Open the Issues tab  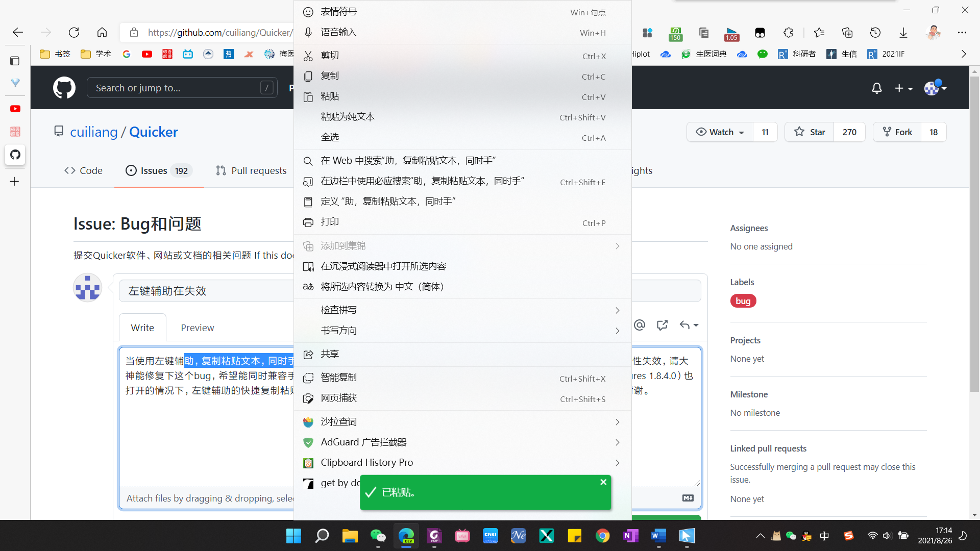tap(159, 171)
